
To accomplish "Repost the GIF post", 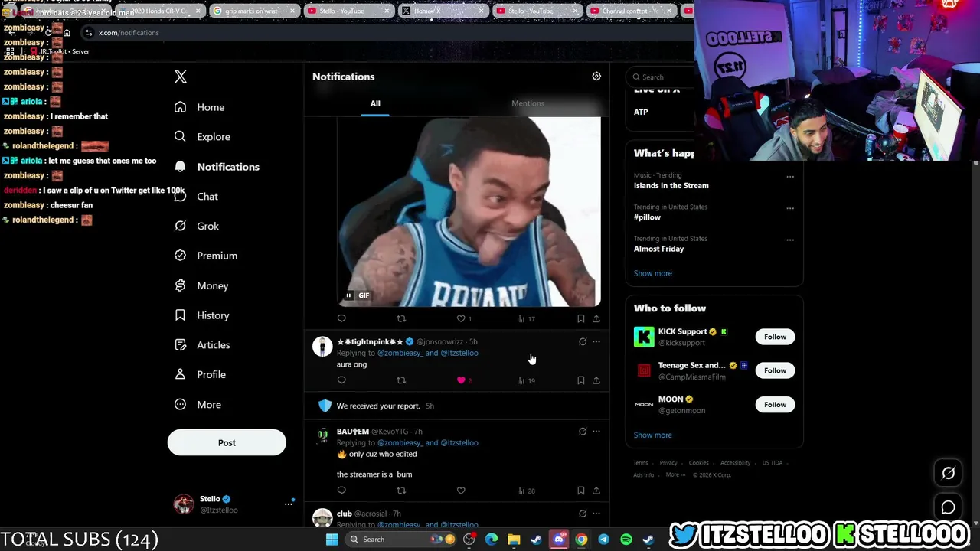I will 401,318.
